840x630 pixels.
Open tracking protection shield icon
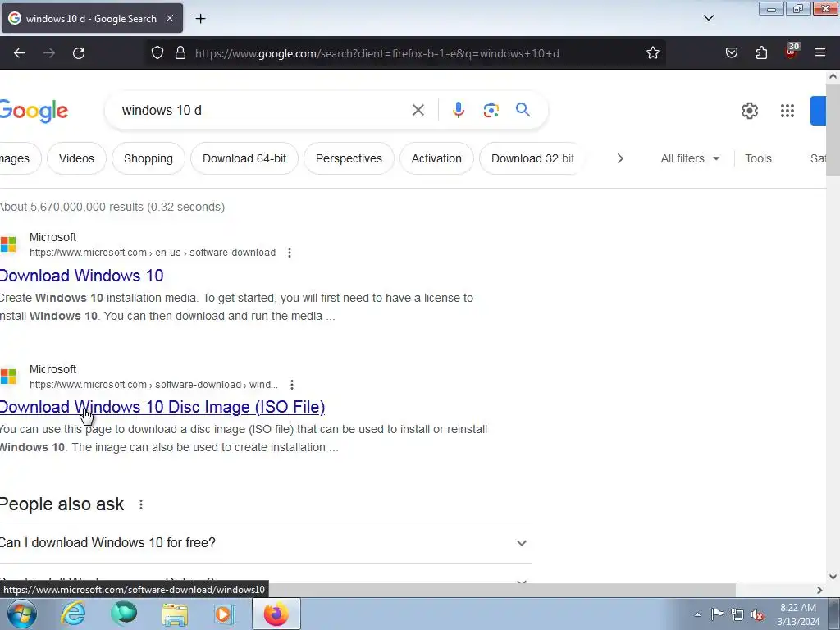[x=157, y=53]
